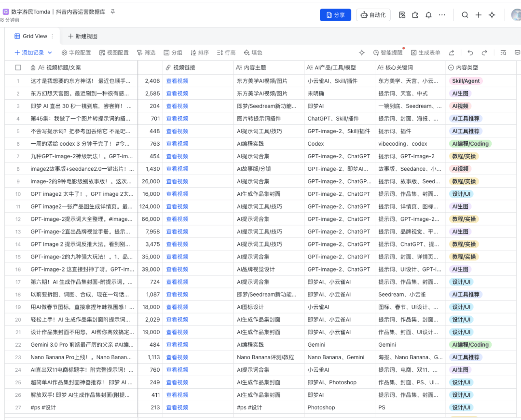
Task: Select row 22 Gemini 3.0 Pro title cell
Action: 82,345
